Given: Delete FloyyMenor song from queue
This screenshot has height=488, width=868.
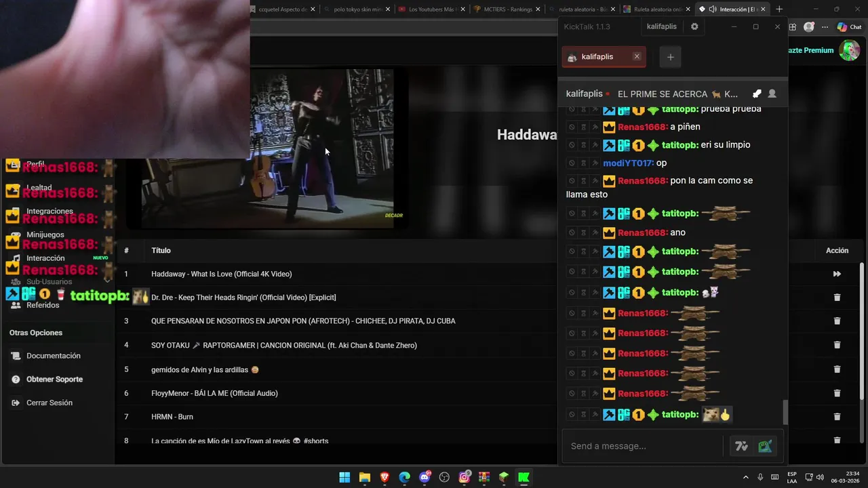Looking at the screenshot, I should click(x=837, y=393).
